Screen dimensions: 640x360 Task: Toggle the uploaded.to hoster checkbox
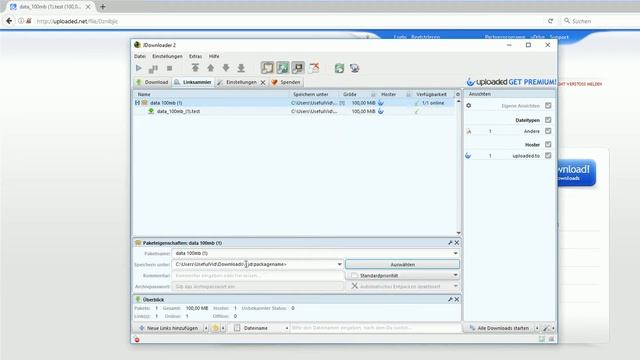coord(548,156)
